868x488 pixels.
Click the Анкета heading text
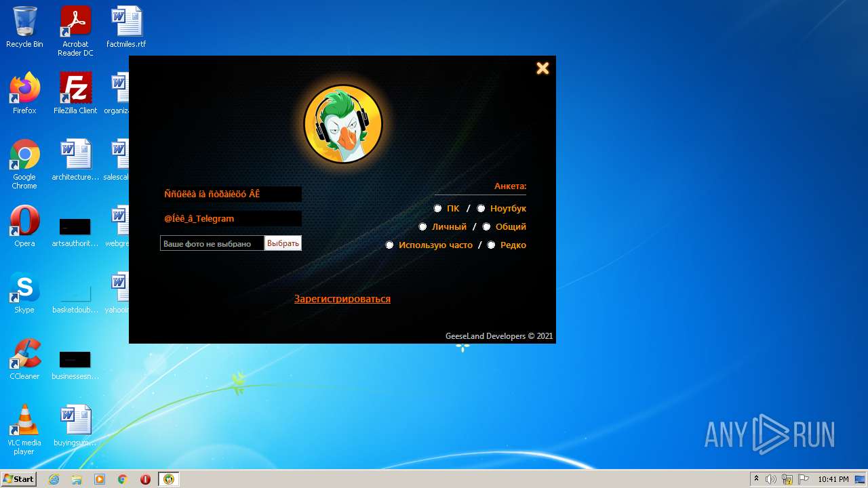510,186
